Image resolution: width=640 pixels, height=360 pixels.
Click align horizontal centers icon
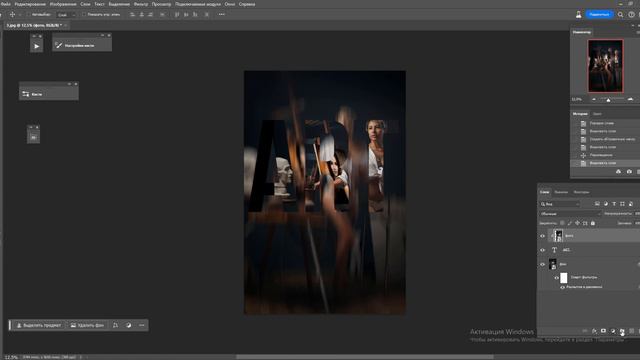pyautogui.click(x=142, y=14)
